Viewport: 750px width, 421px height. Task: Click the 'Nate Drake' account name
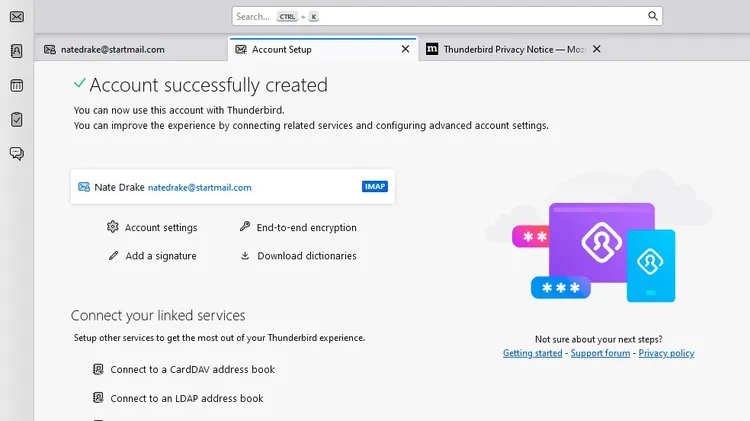pos(119,187)
